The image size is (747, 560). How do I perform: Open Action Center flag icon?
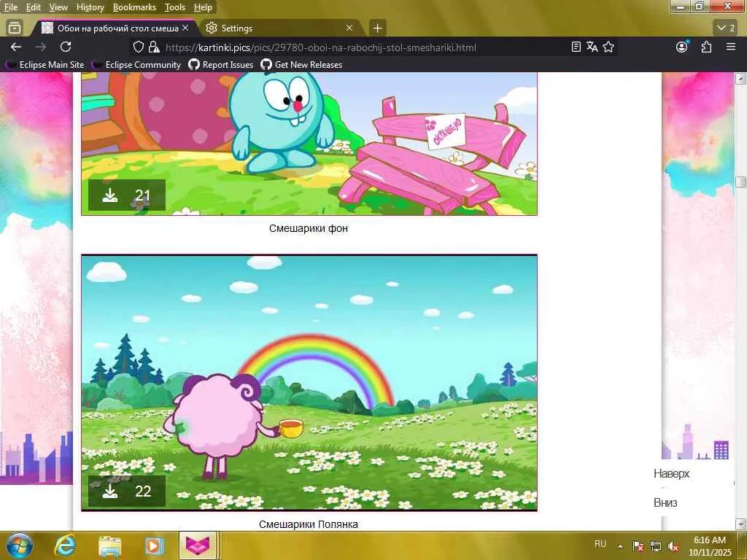(x=638, y=546)
